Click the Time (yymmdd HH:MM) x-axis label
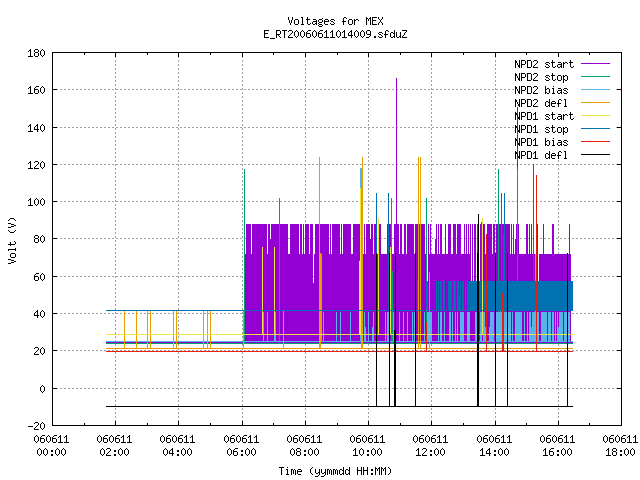The width and height of the screenshot is (640, 480). (335, 471)
